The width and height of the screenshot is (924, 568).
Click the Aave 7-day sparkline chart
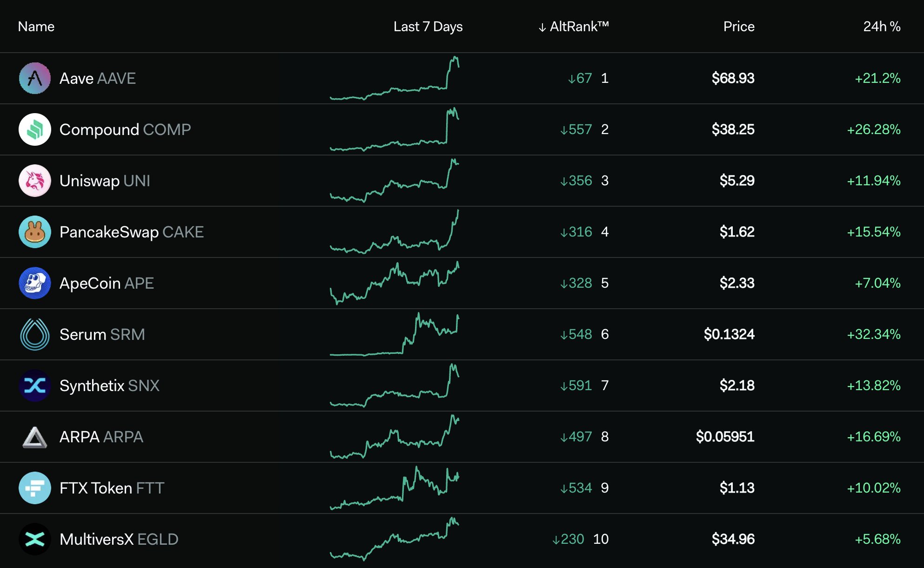click(395, 78)
